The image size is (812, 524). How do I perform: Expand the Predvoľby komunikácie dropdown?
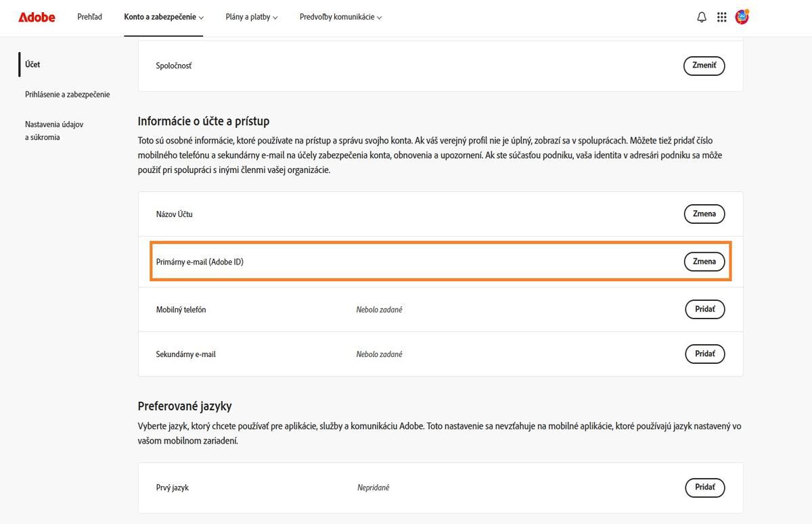coord(340,17)
